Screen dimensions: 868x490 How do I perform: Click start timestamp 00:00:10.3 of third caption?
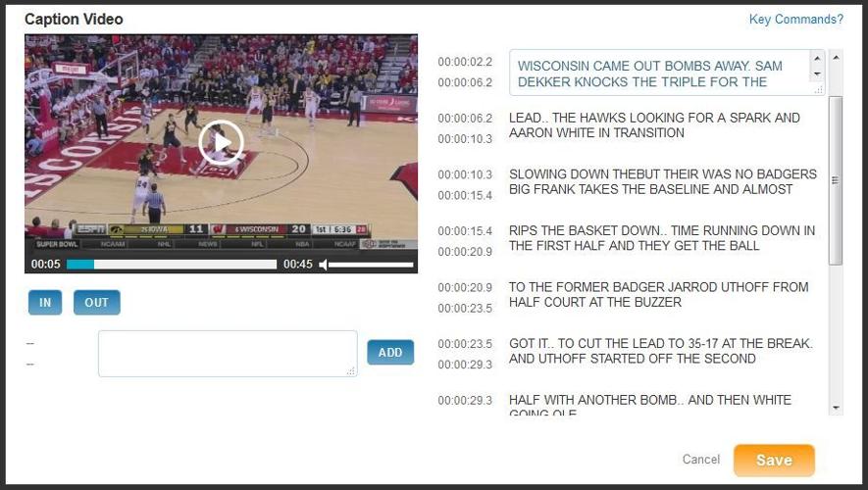pos(465,174)
